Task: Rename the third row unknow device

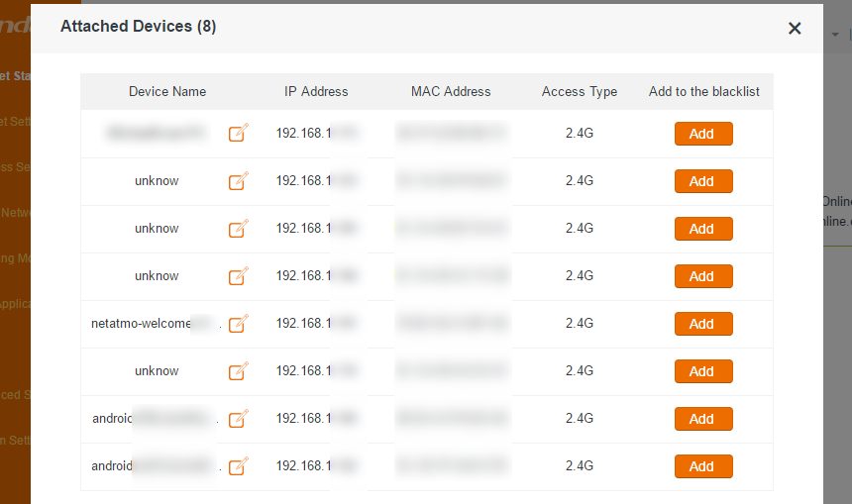Action: 238,228
